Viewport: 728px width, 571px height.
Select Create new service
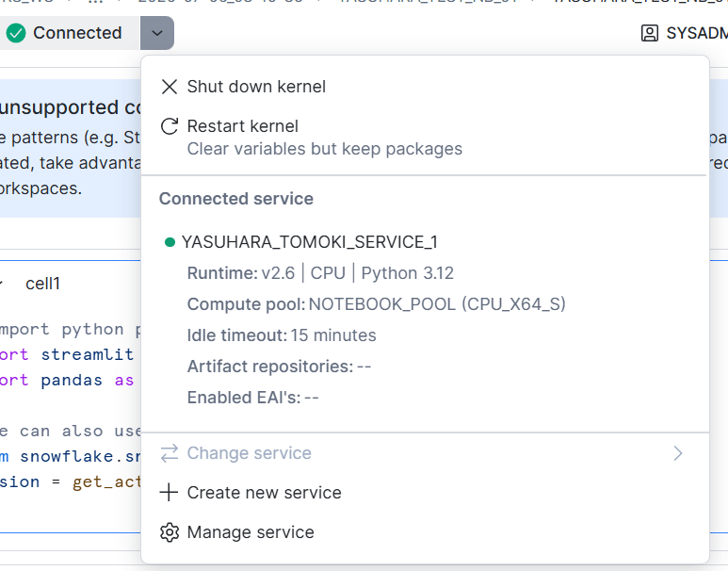265,493
